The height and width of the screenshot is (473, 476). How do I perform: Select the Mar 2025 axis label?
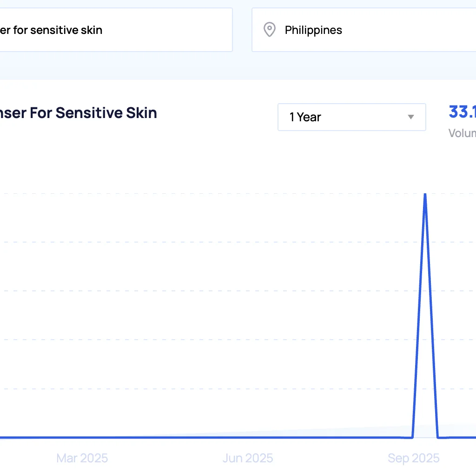(x=82, y=458)
